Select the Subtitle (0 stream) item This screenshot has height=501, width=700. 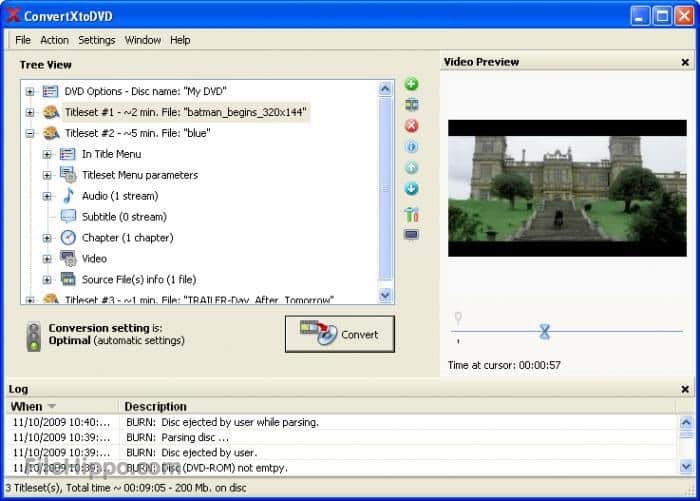[124, 217]
